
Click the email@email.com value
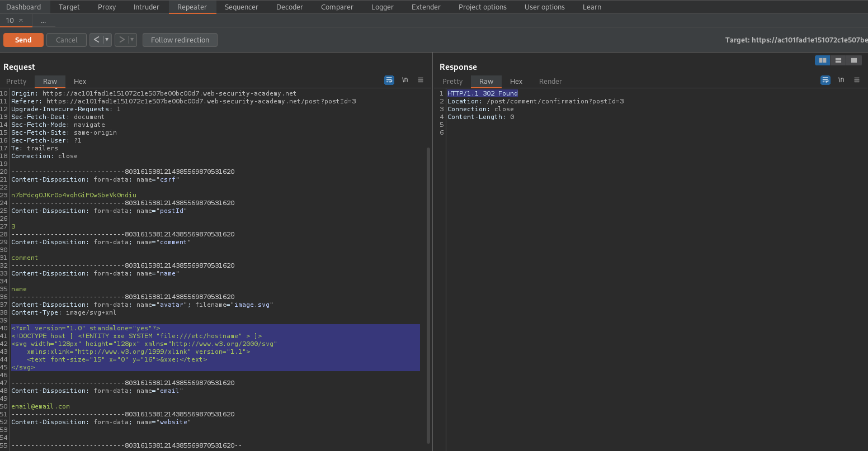40,406
